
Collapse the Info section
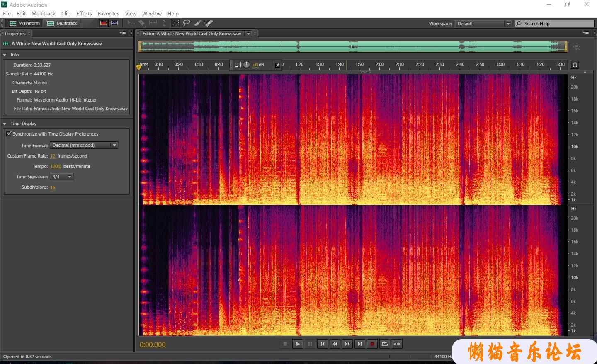5,55
